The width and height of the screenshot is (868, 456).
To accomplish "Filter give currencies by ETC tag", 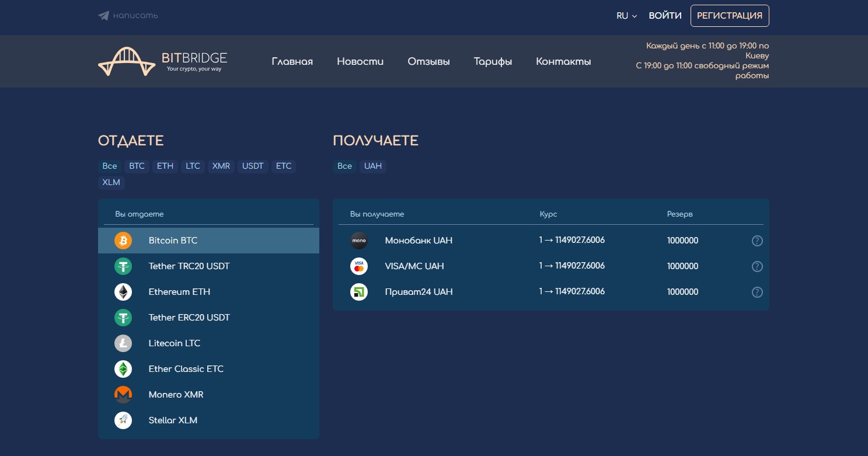I will pos(284,166).
